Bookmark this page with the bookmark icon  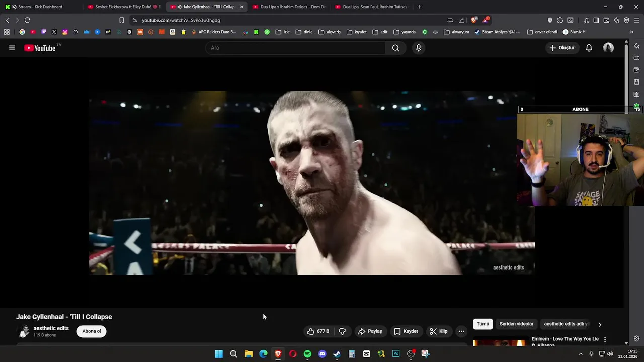pyautogui.click(x=122, y=20)
